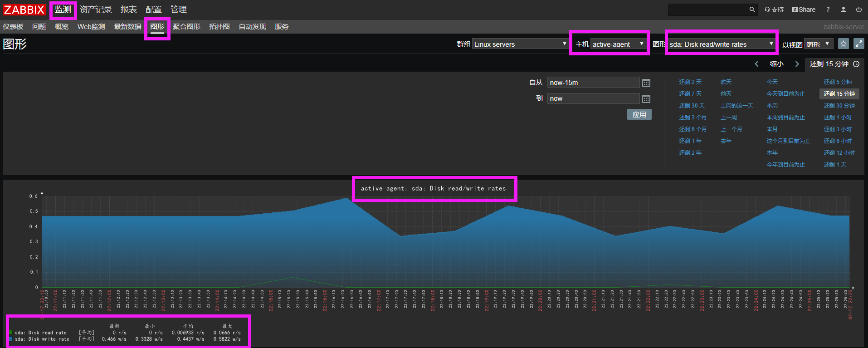868x348 pixels.
Task: Switch to the 最新数据 submenu tab
Action: (127, 27)
